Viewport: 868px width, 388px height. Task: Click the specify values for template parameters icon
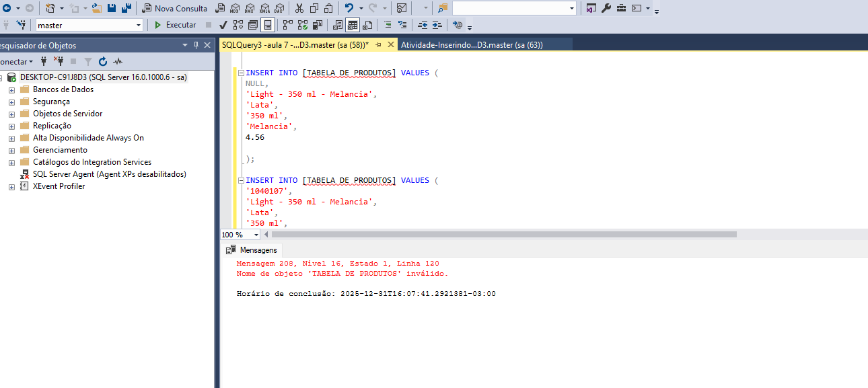(x=458, y=25)
